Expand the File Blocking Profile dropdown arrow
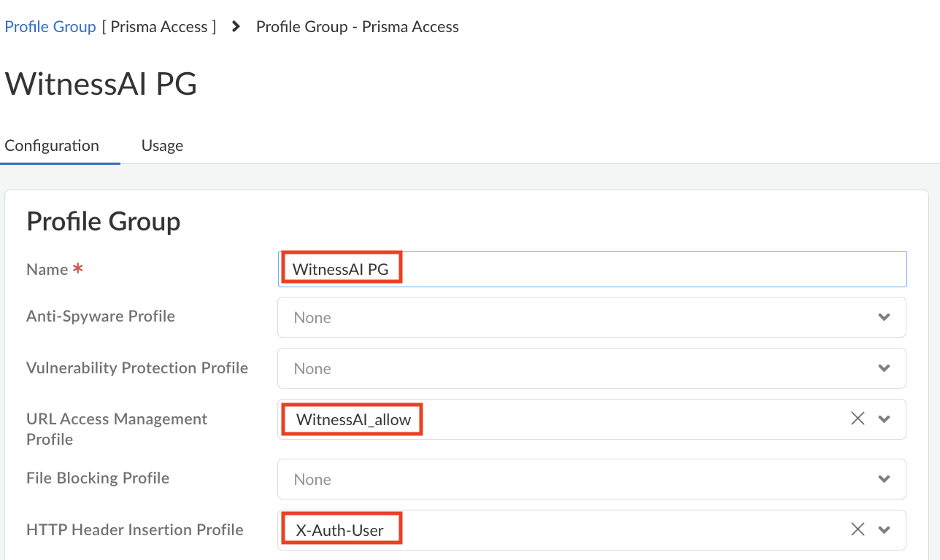Screen dimensions: 940x560 (884, 479)
